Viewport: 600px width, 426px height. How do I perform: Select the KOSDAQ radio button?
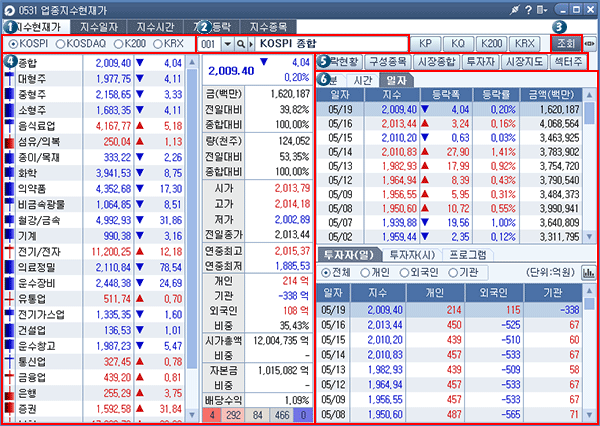[x=60, y=44]
